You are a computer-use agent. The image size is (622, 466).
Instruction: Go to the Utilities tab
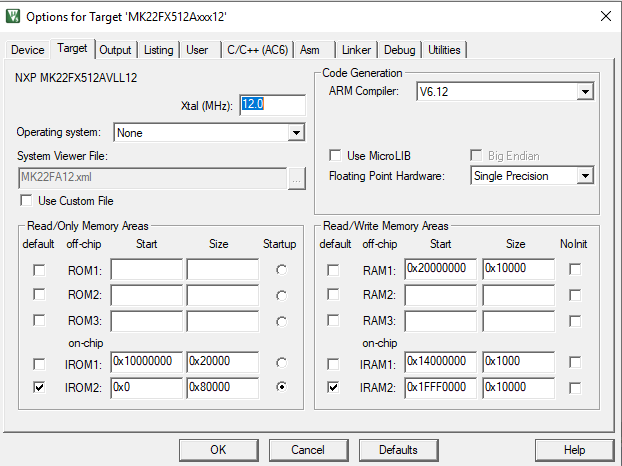(x=444, y=50)
